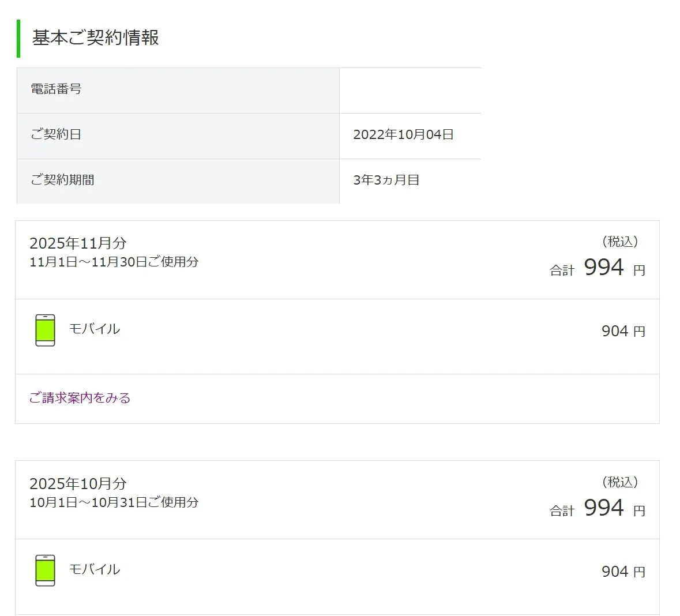Open the 2025年11月分 billing heading

pos(78,243)
